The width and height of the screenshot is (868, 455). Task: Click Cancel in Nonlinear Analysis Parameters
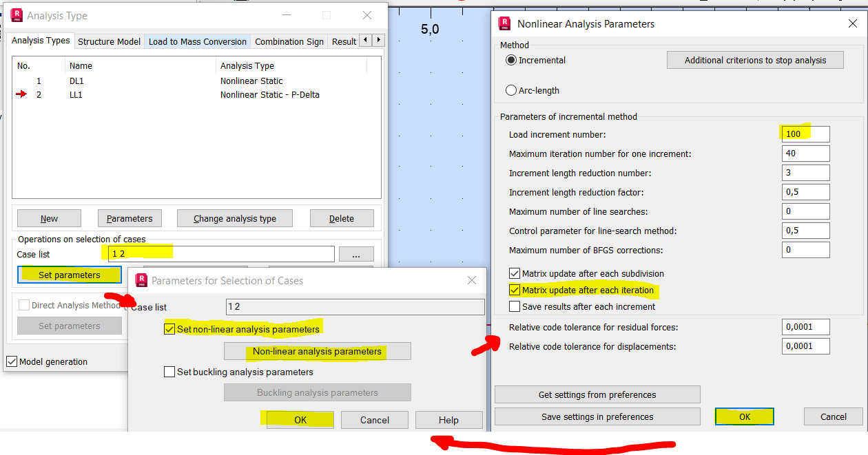834,416
